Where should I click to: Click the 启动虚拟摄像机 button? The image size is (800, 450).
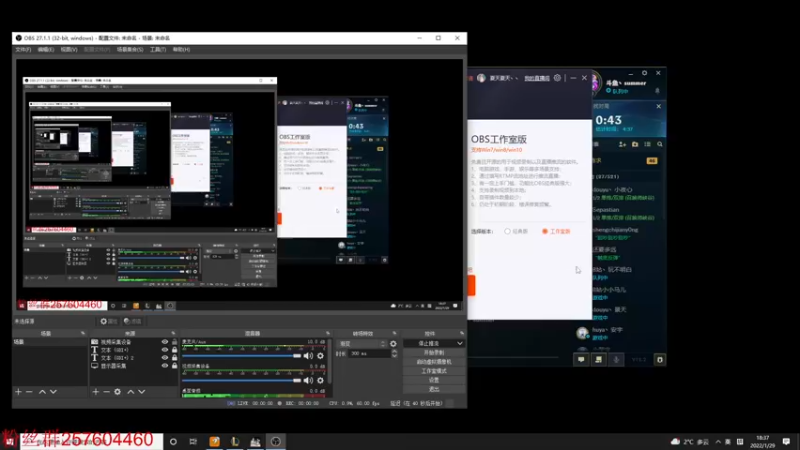pyautogui.click(x=434, y=362)
